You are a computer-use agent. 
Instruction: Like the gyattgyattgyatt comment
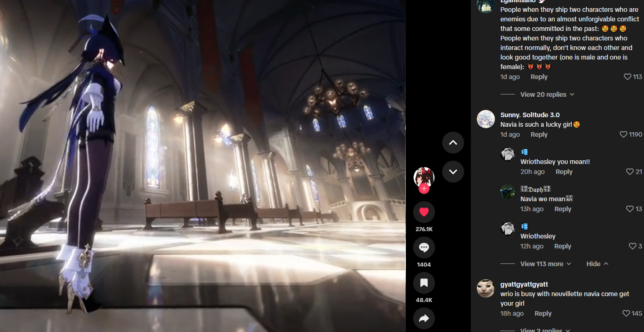point(626,313)
